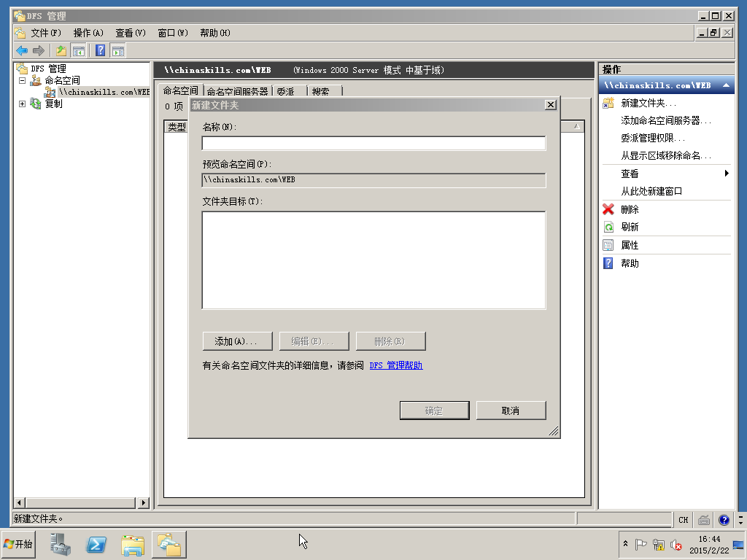Click 从此处新建窗口 action
The height and width of the screenshot is (560, 747).
coord(651,192)
